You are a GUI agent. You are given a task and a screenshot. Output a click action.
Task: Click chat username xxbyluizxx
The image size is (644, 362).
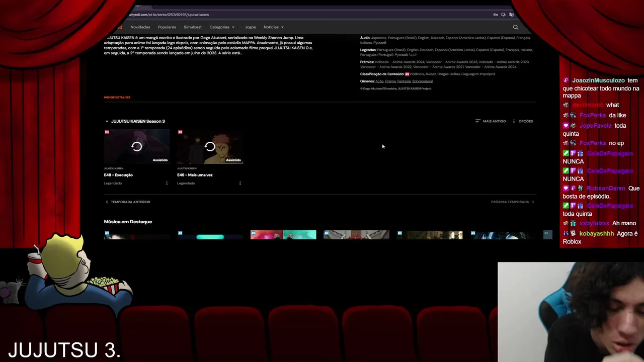pos(594,223)
